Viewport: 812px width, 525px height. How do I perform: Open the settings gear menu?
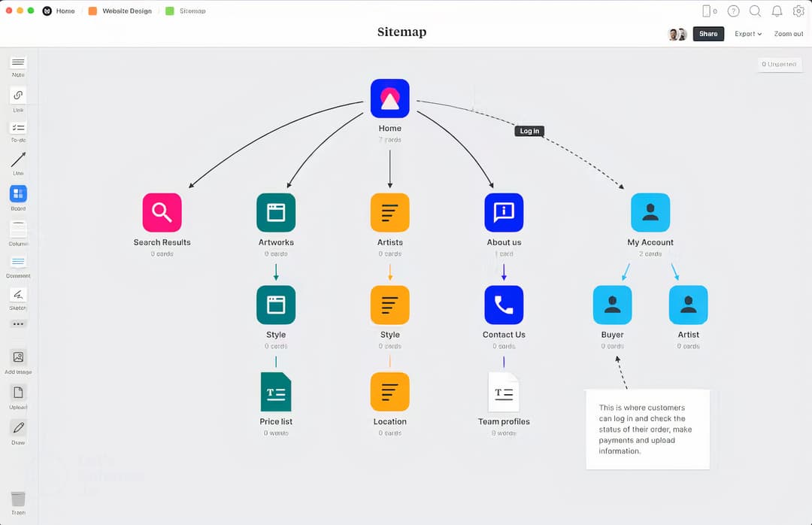pos(798,11)
